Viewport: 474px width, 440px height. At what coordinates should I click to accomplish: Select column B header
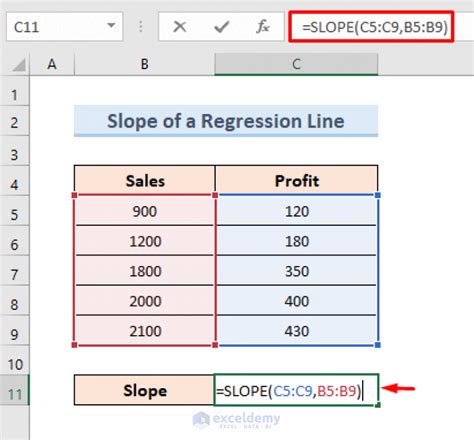(145, 64)
